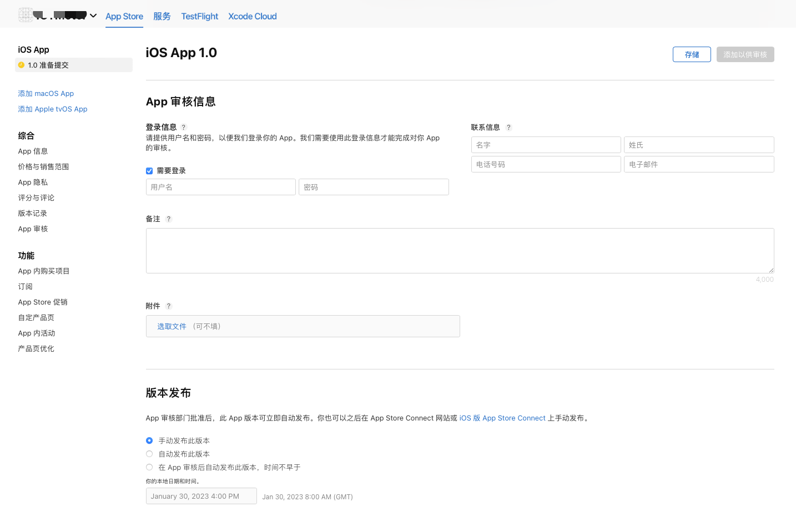Viewport: 796px width, 532px height.
Task: Focus the 密码 input field
Action: (x=374, y=187)
